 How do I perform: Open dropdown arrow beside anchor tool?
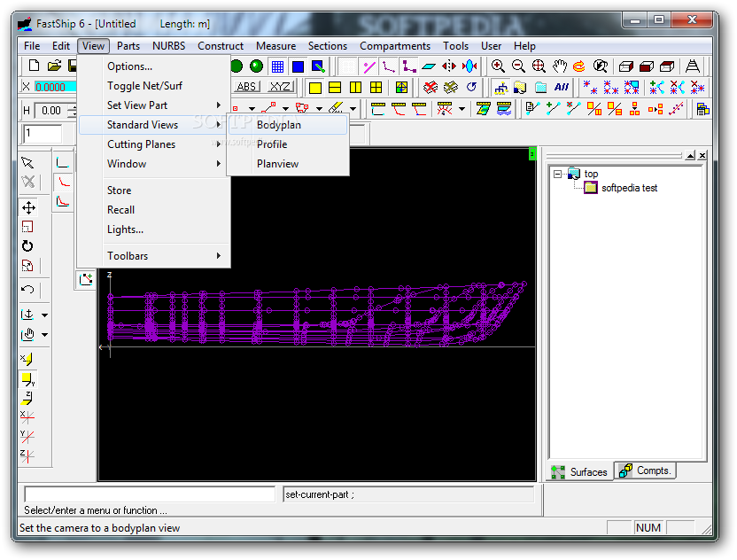44,315
